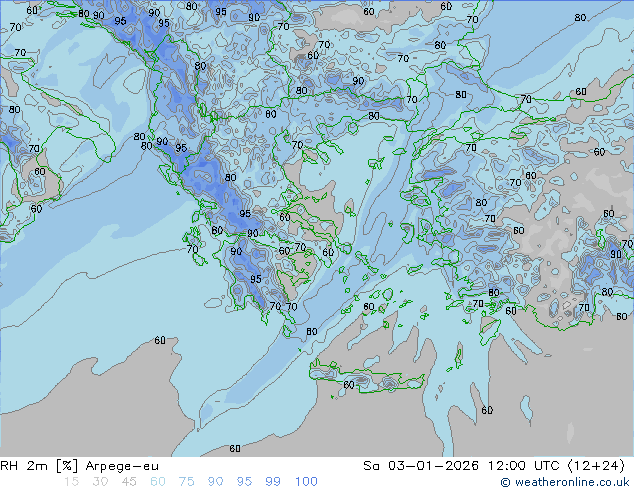The image size is (634, 490).
Task: Select legend value 75
Action: click(x=186, y=482)
